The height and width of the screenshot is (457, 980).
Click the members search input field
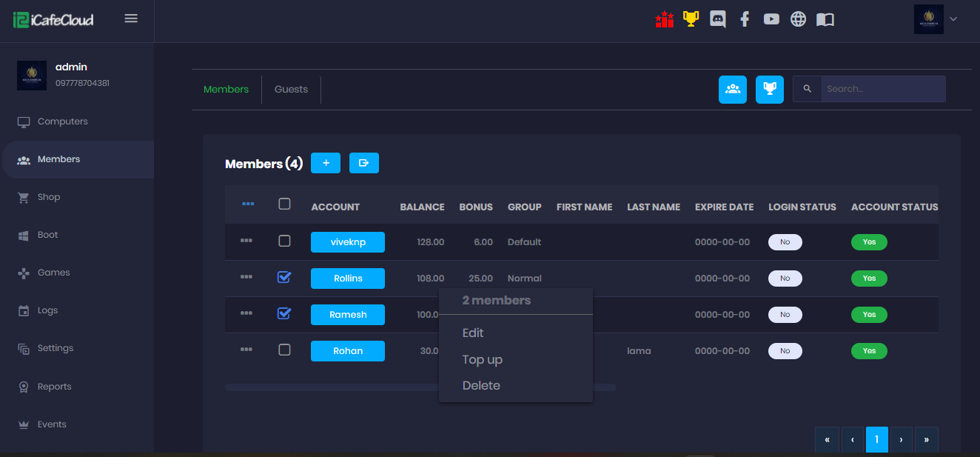[x=882, y=89]
